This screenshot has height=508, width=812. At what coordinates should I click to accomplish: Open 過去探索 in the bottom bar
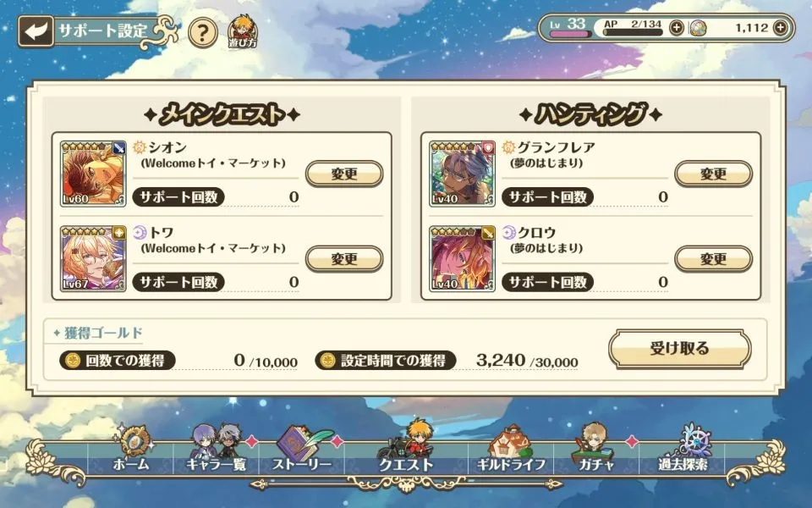click(683, 450)
